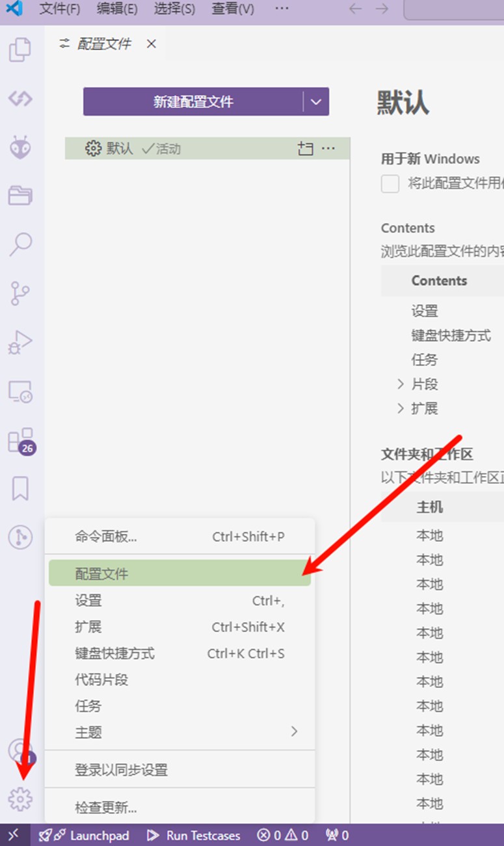Open the 新建配置文件 dropdown arrow
This screenshot has width=504, height=846.
click(x=316, y=101)
